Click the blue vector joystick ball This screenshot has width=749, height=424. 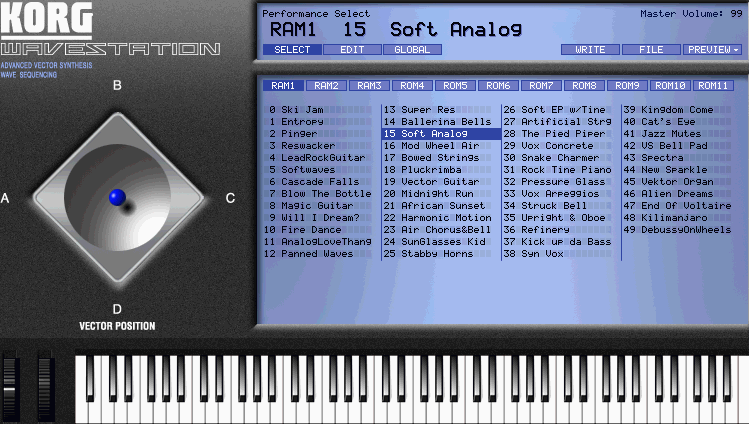[117, 197]
